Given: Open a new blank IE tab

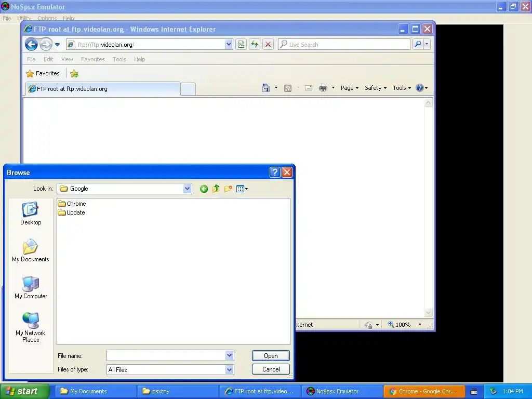Looking at the screenshot, I should [x=188, y=89].
